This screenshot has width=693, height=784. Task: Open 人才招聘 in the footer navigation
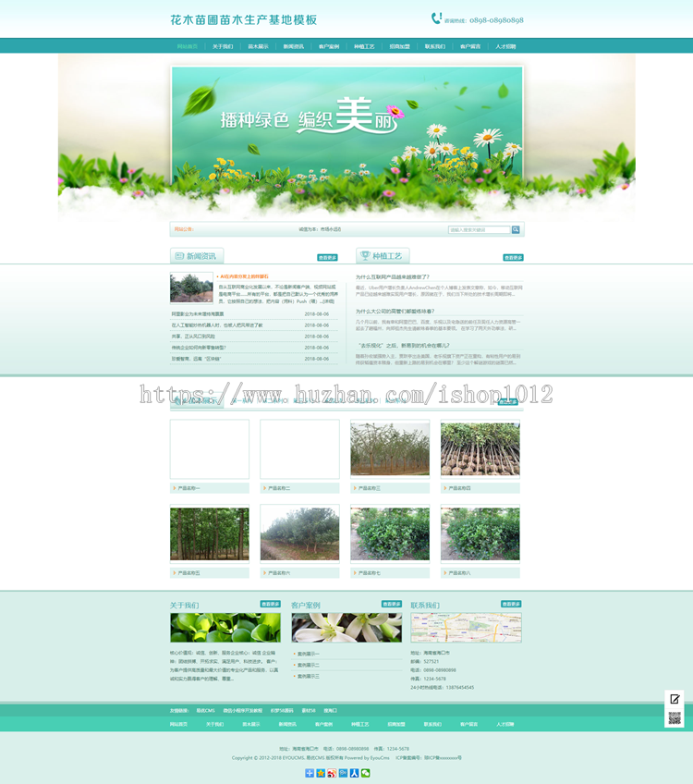click(x=505, y=724)
